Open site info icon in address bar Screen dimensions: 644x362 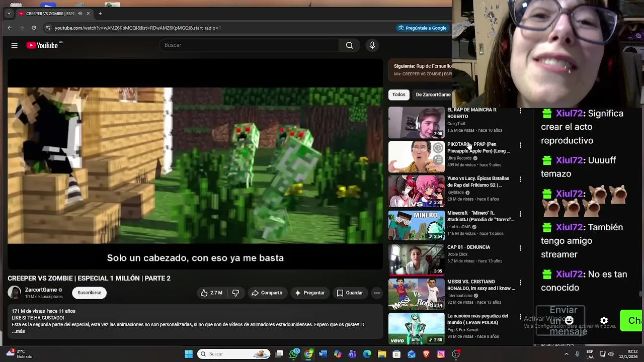point(48,28)
